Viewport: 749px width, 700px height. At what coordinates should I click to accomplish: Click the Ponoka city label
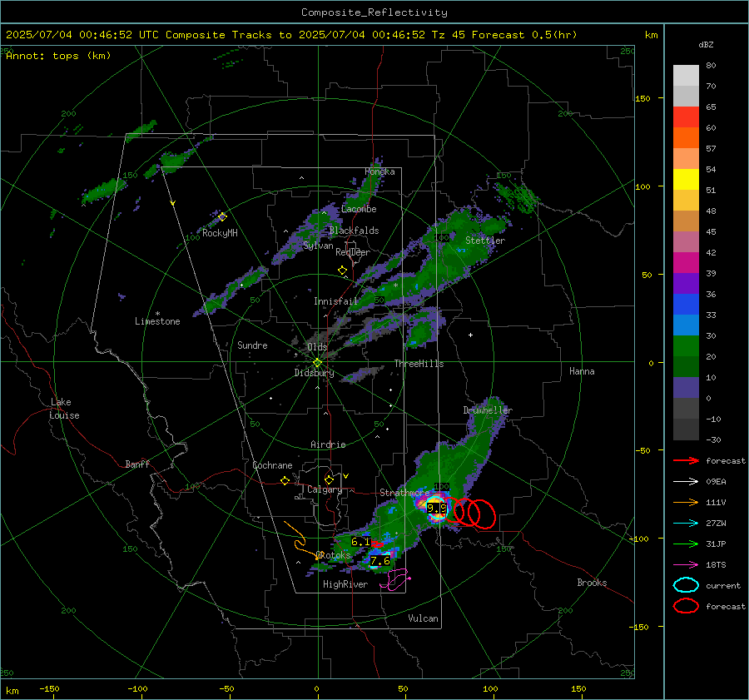379,171
